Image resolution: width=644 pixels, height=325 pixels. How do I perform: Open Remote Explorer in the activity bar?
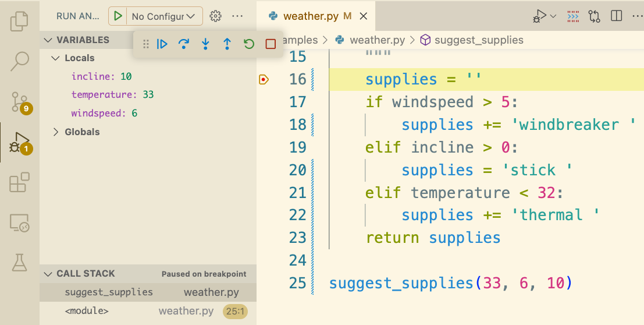pos(19,224)
